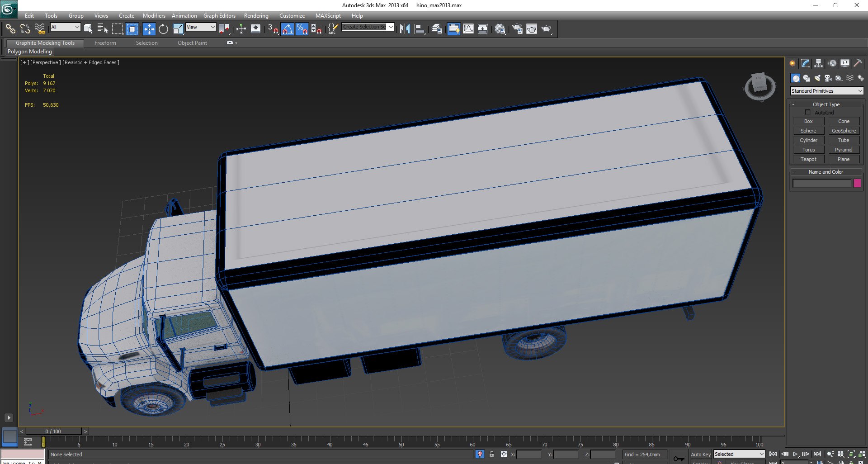The height and width of the screenshot is (464, 868).
Task: Open the Rendering menu
Action: click(256, 16)
